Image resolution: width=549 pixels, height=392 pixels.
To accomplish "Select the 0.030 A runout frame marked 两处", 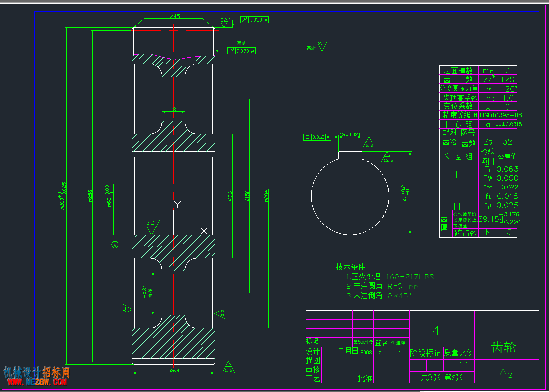I will (x=242, y=51).
